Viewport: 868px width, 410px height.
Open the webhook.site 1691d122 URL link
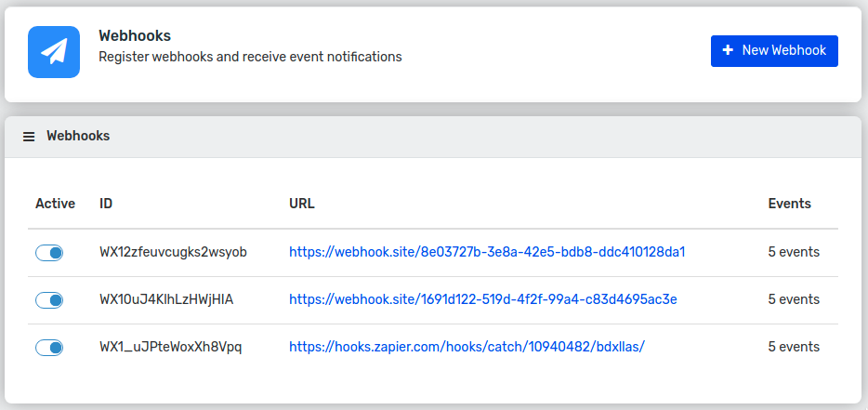coord(482,299)
